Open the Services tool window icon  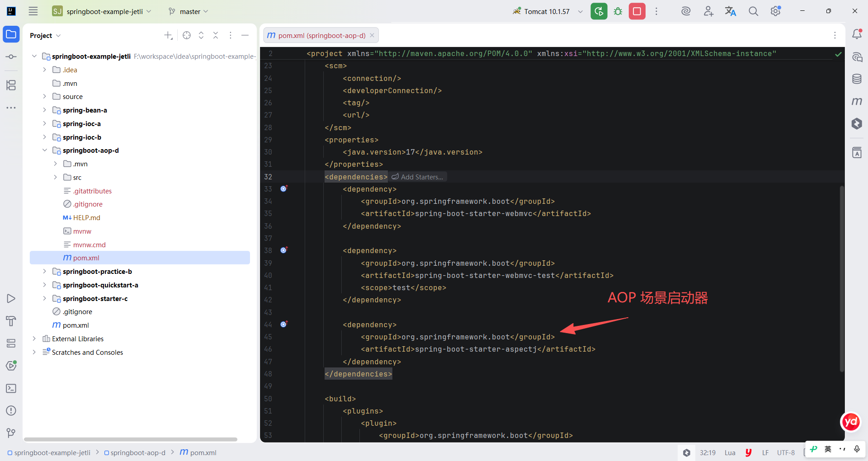pos(11,343)
